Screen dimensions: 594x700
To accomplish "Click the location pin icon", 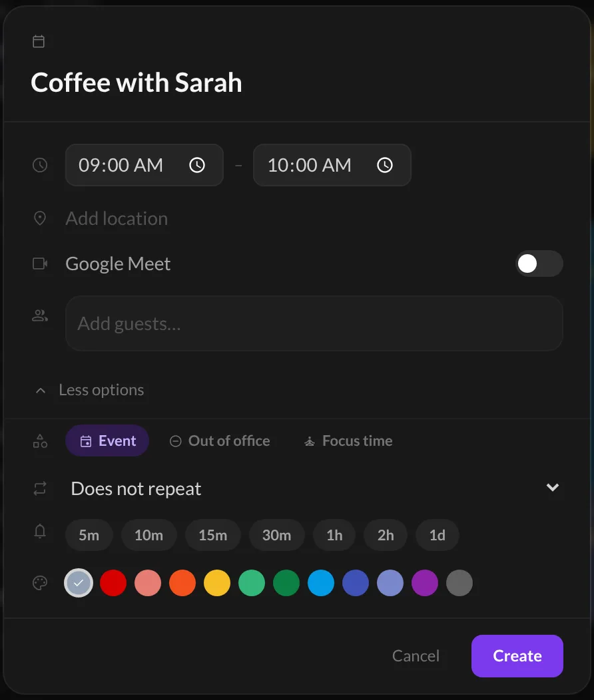I will pos(40,218).
